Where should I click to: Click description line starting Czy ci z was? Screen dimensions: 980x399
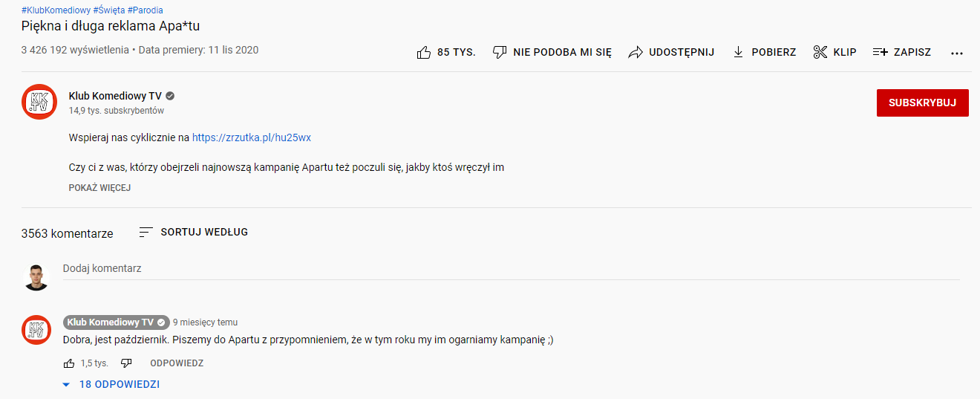tap(287, 167)
